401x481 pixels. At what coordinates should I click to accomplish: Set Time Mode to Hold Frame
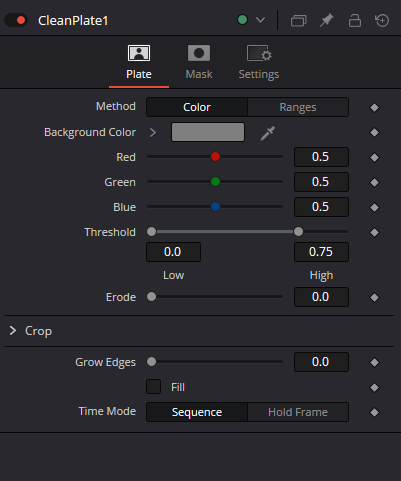point(298,412)
